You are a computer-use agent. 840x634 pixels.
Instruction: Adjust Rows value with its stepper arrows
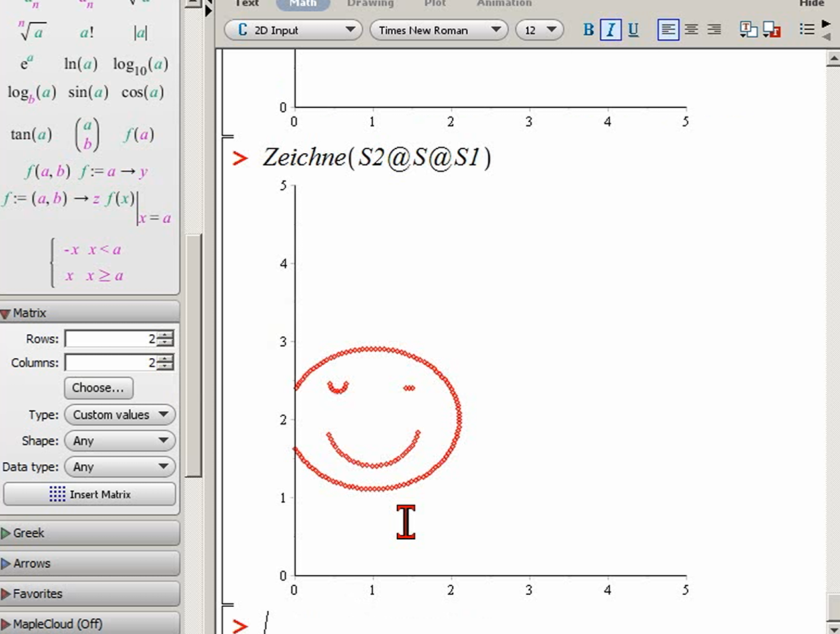click(x=166, y=339)
